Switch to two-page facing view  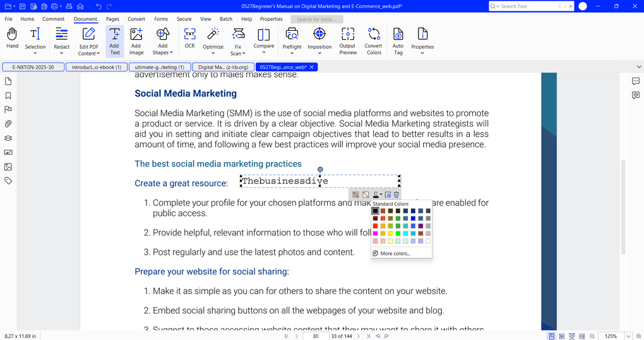coord(572,336)
